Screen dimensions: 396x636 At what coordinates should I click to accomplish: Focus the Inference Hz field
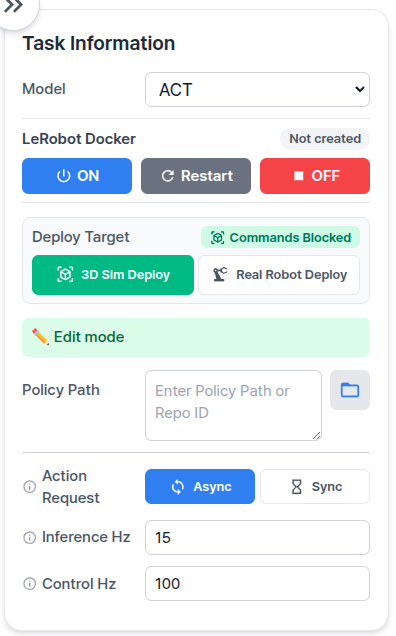coord(257,537)
